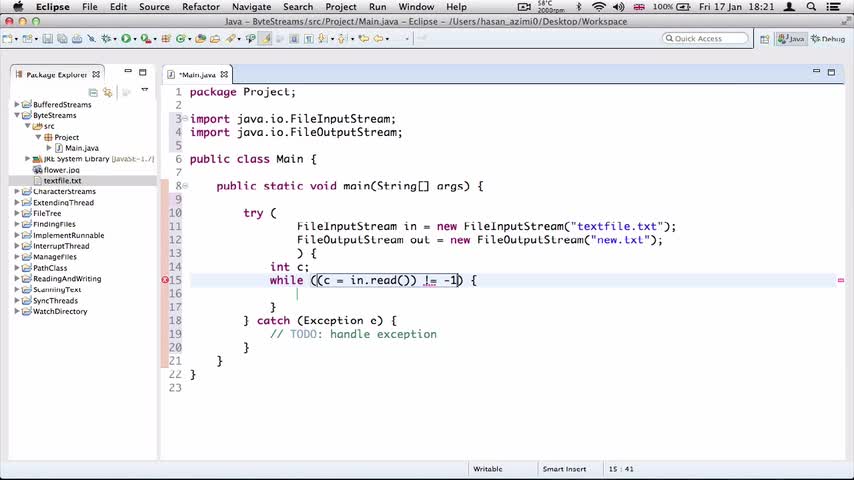Click the error marker on line 15
Image resolution: width=854 pixels, height=480 pixels.
coord(165,280)
